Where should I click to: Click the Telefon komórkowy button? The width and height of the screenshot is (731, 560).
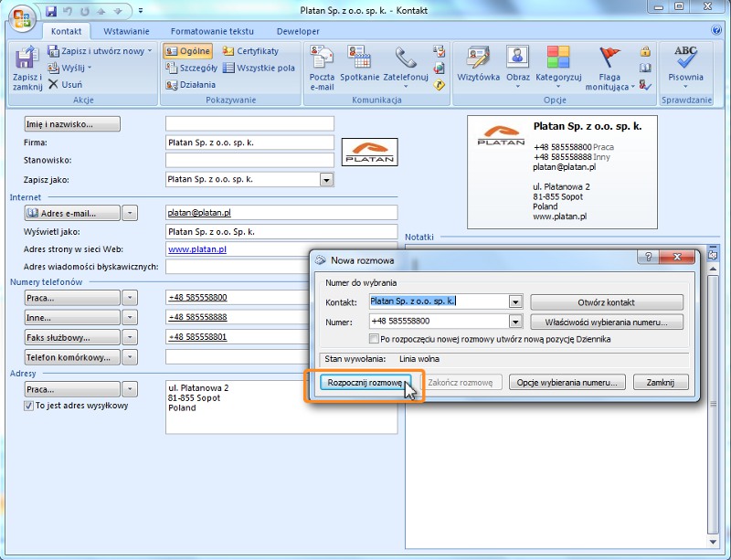[x=72, y=357]
